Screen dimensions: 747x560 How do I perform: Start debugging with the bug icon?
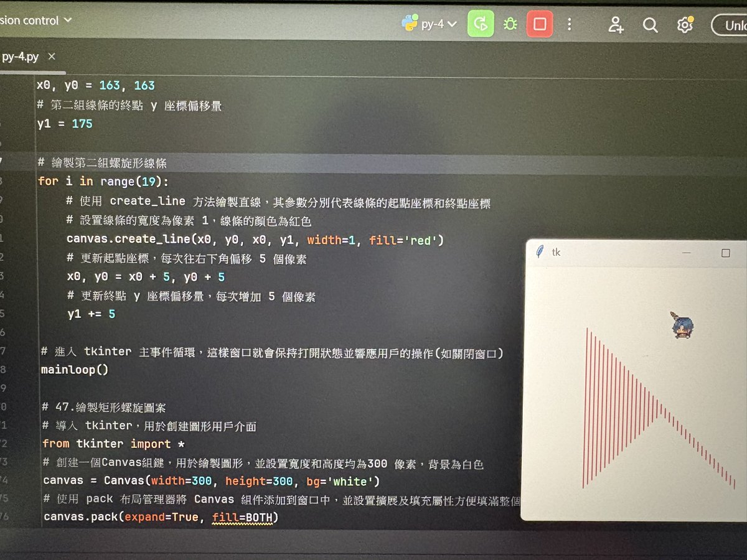pos(510,24)
